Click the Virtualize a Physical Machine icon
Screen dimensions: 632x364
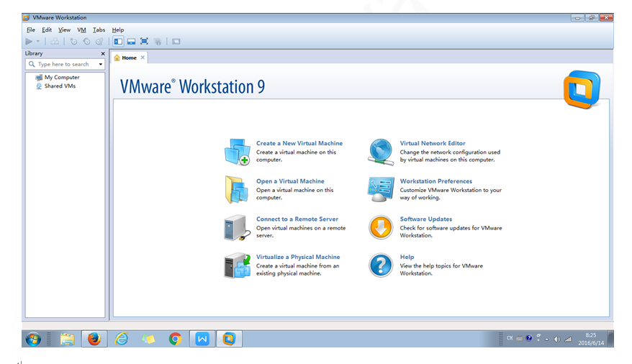pyautogui.click(x=237, y=265)
